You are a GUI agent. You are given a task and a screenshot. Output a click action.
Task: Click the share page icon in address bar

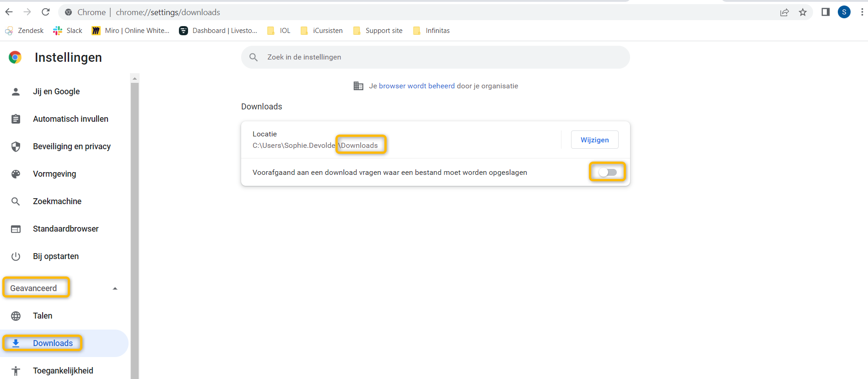(784, 12)
